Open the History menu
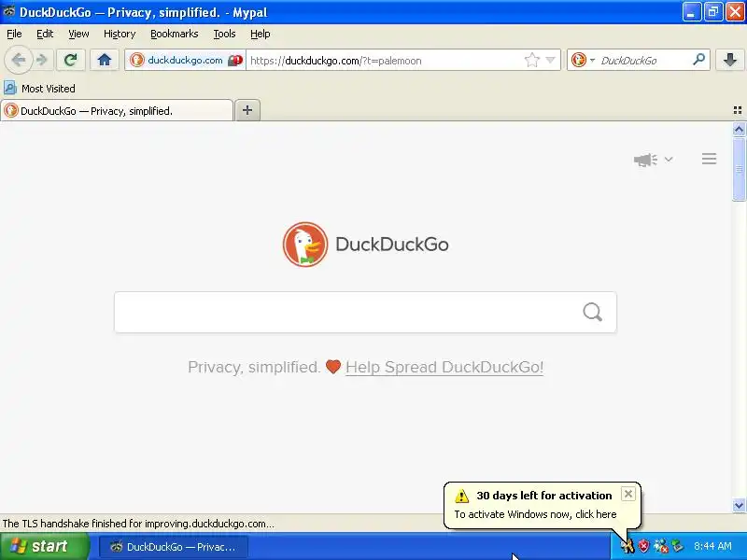This screenshot has height=560, width=747. point(120,34)
